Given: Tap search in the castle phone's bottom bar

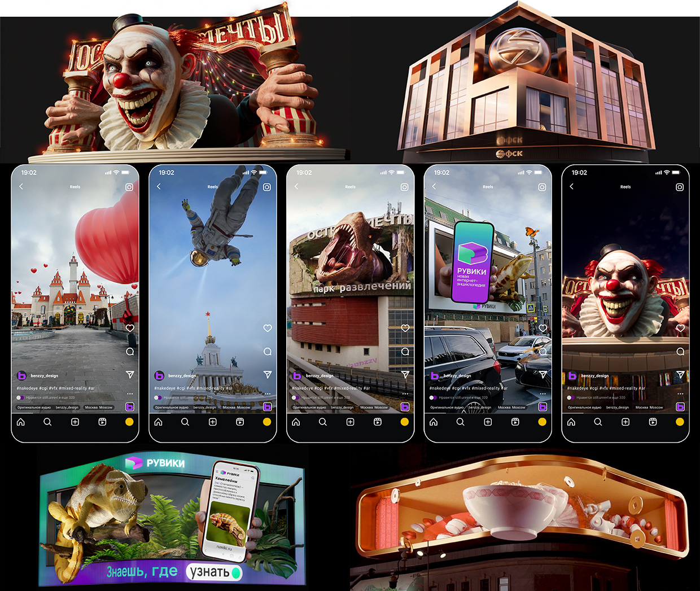Looking at the screenshot, I should coord(47,422).
